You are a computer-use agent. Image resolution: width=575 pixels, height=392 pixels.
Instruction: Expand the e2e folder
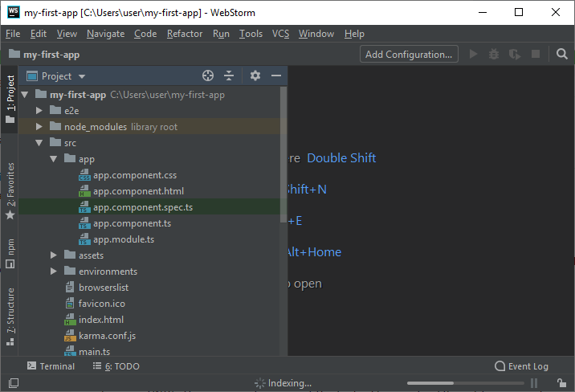coord(39,110)
